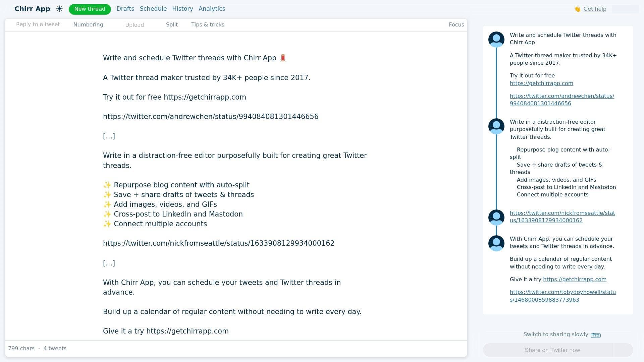
Task: Click the last avatar in the thread timeline
Action: tap(496, 243)
